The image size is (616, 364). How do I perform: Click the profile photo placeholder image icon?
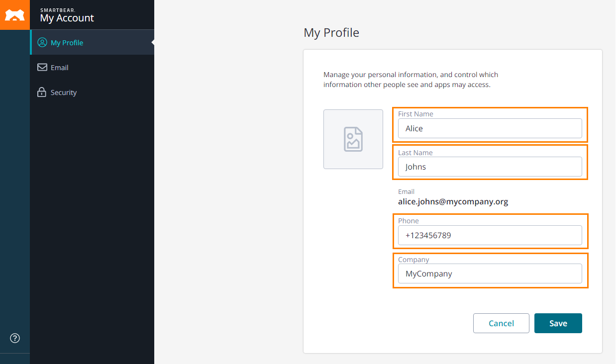click(353, 139)
